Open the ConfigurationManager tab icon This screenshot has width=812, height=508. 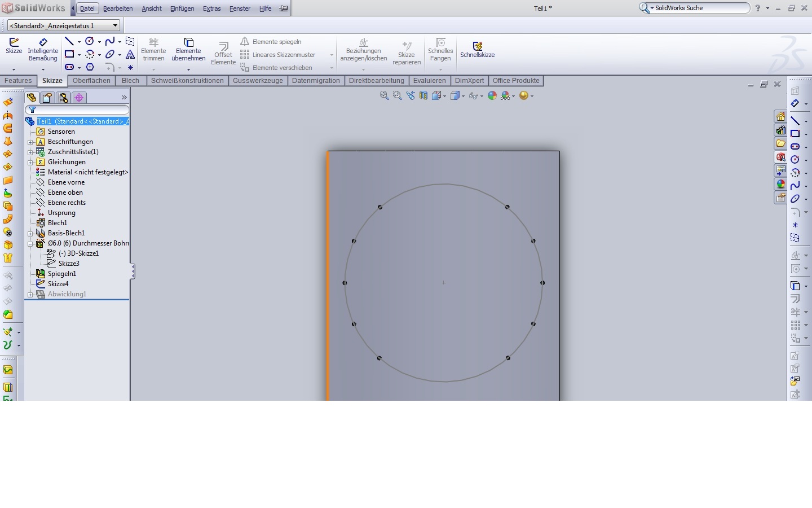click(63, 98)
